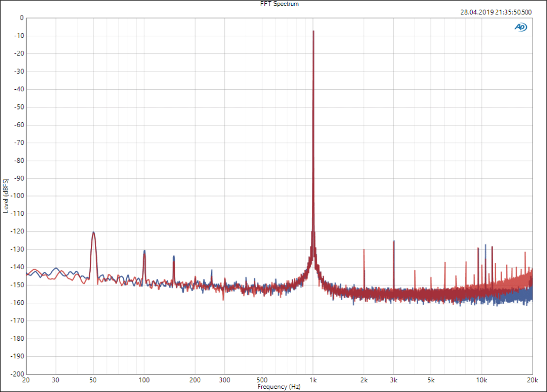This screenshot has height=392, width=547.
Task: Click the 10k tick label on frequency axis
Action: (x=481, y=380)
